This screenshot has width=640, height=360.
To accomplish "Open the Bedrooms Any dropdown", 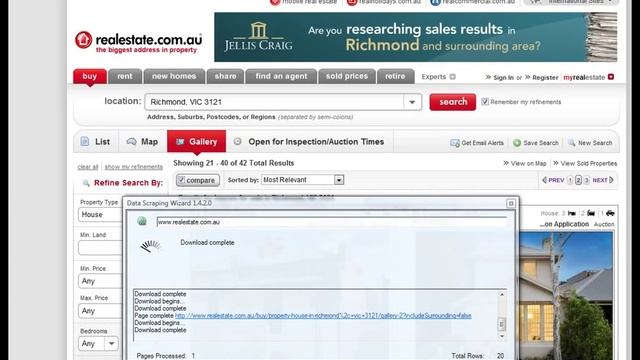I will (98, 344).
